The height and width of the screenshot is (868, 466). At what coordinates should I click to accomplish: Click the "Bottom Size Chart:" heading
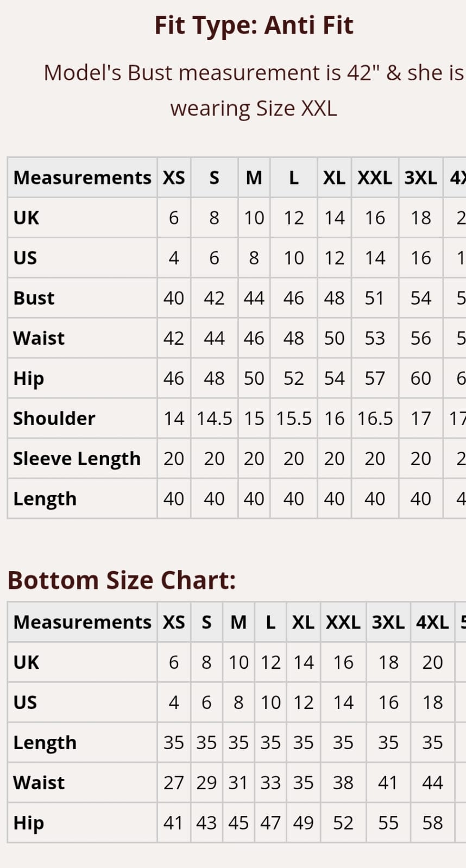tap(122, 580)
